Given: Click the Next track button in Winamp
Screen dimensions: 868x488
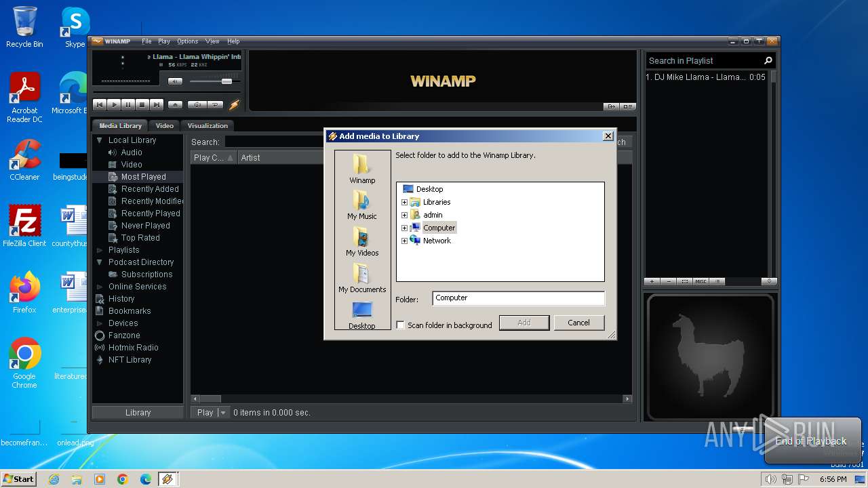Looking at the screenshot, I should [157, 105].
